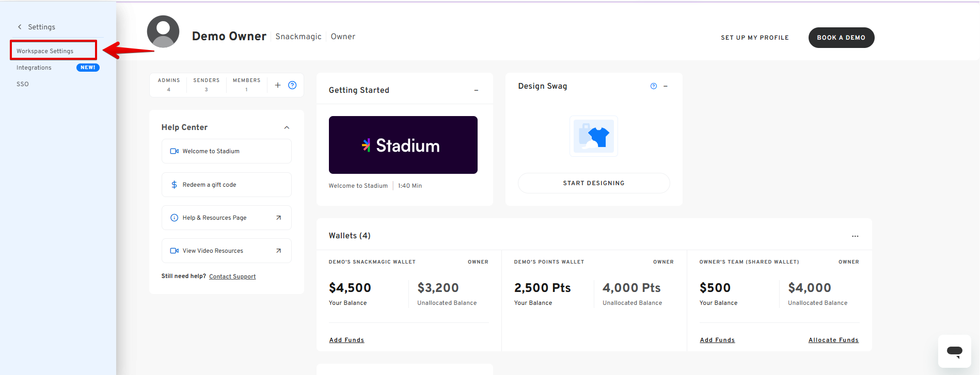Go back using Settings chevron
The width and height of the screenshot is (980, 375).
pyautogui.click(x=20, y=27)
